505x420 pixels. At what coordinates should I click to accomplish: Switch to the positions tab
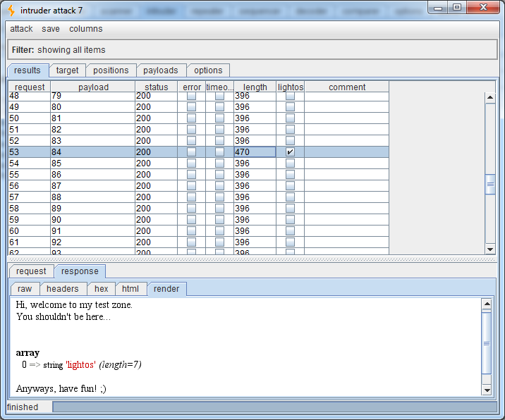coord(111,70)
